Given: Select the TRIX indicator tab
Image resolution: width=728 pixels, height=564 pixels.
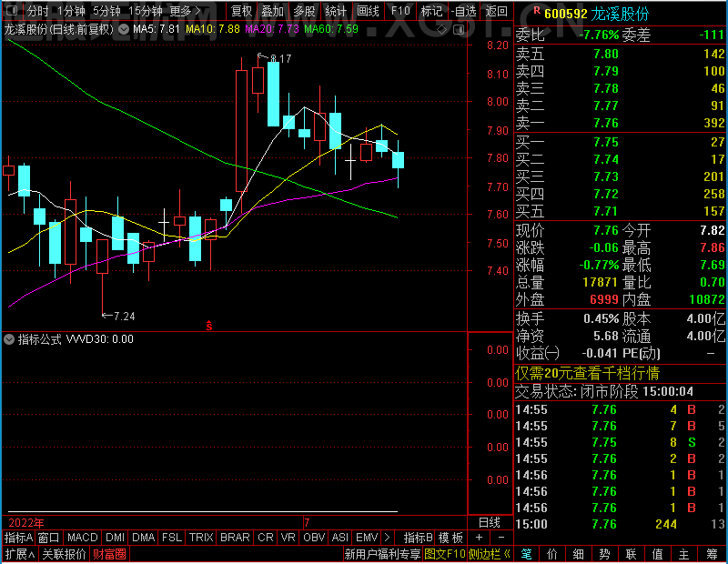Looking at the screenshot, I should (x=201, y=538).
